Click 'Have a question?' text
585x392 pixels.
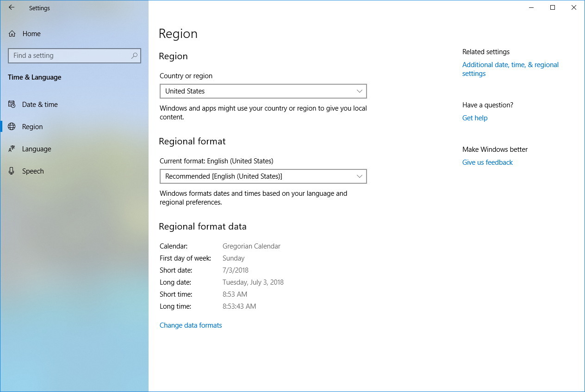coord(488,105)
